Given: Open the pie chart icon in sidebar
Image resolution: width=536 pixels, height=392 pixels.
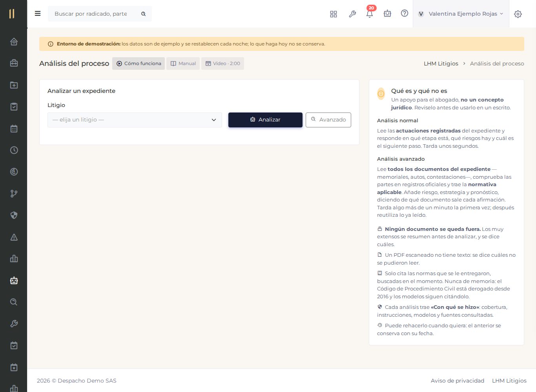Looking at the screenshot, I should click(x=14, y=172).
